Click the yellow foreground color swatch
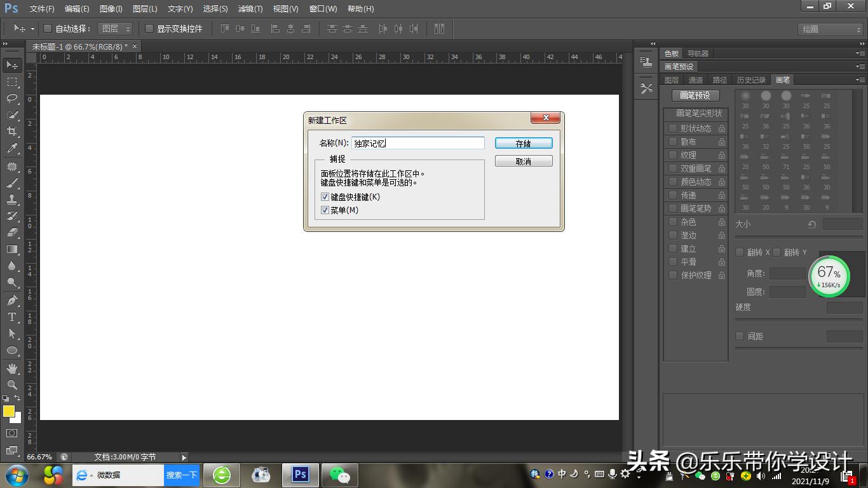 pyautogui.click(x=8, y=411)
